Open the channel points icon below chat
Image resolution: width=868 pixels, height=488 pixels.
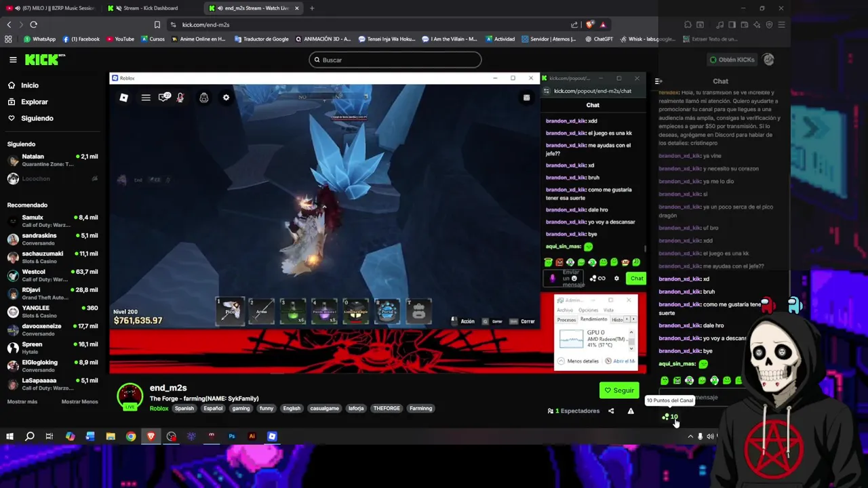click(670, 417)
